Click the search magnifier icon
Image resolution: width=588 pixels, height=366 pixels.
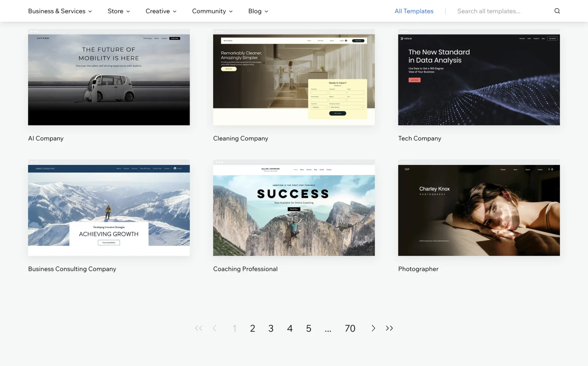[557, 11]
